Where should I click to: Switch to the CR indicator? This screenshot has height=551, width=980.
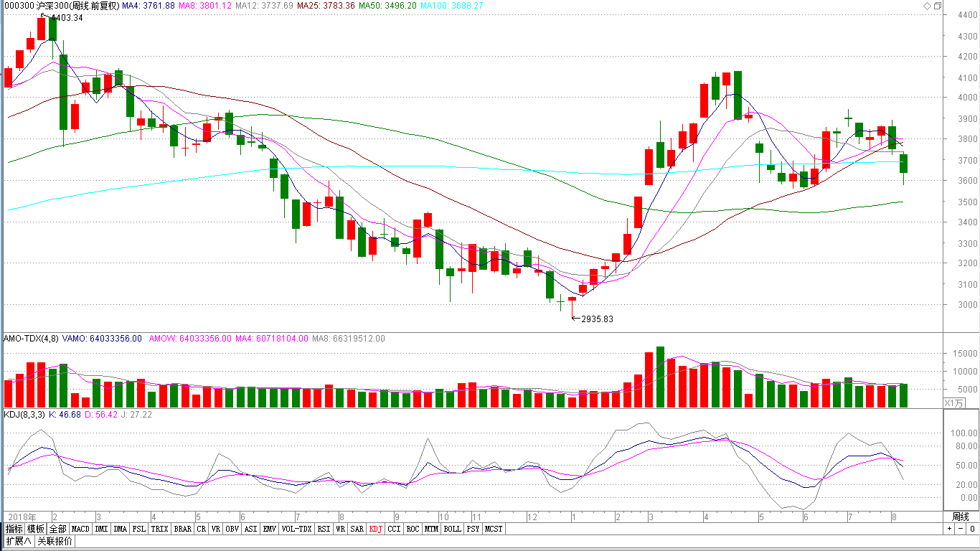(x=201, y=529)
